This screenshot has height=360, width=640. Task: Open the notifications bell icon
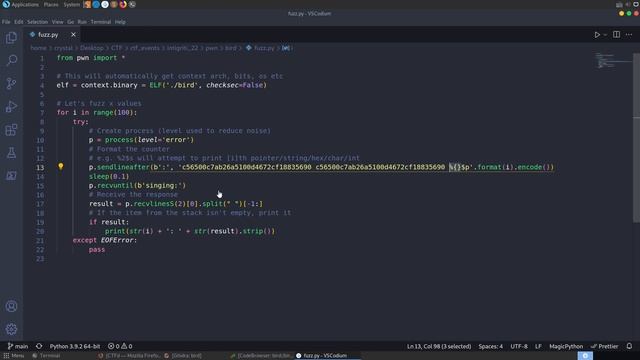(629, 346)
